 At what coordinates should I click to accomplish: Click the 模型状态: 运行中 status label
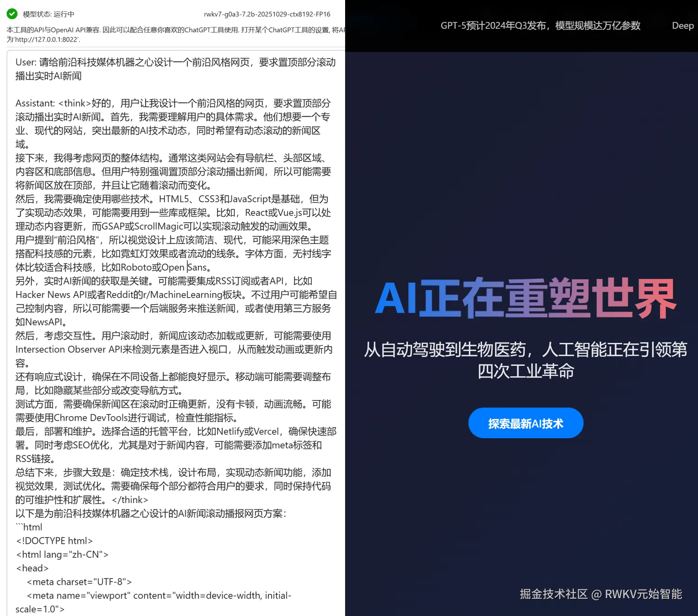coord(48,14)
